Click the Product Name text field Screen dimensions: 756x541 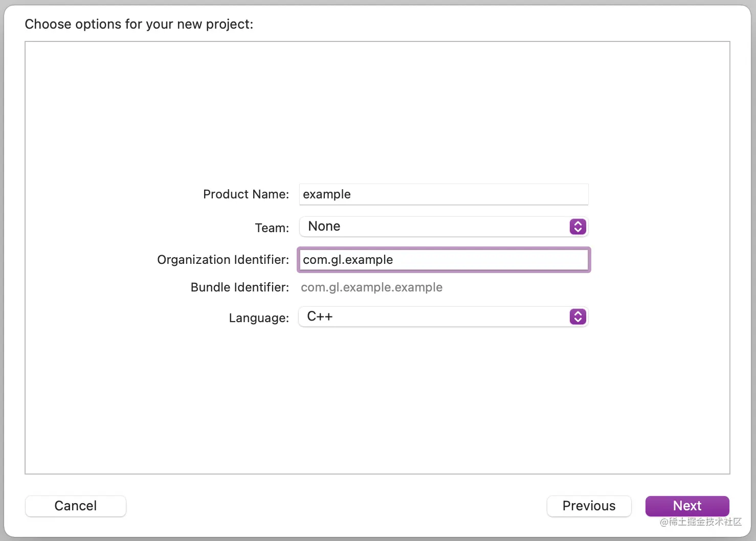(x=443, y=194)
